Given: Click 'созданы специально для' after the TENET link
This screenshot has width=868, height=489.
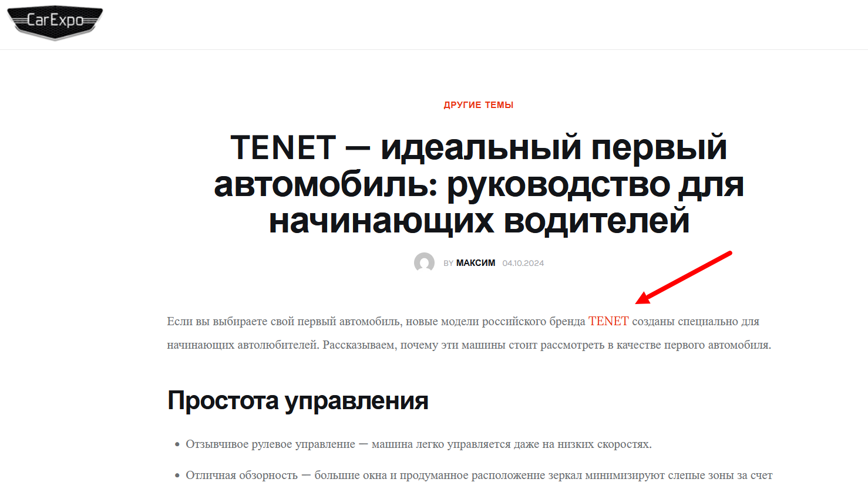Looking at the screenshot, I should point(695,321).
